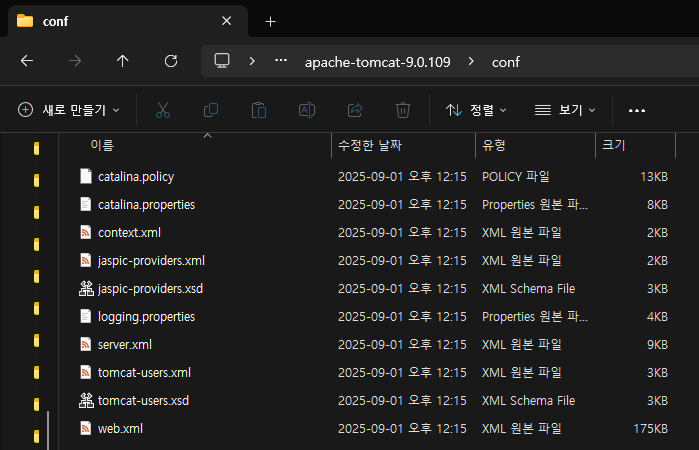The width and height of the screenshot is (699, 450).
Task: Click the 9KB size of server.xml
Action: pos(657,345)
